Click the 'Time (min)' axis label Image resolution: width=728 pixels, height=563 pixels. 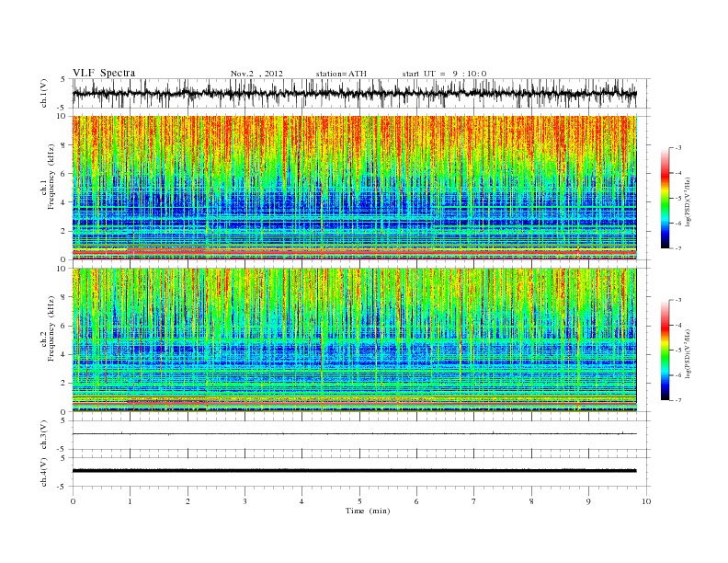(368, 511)
